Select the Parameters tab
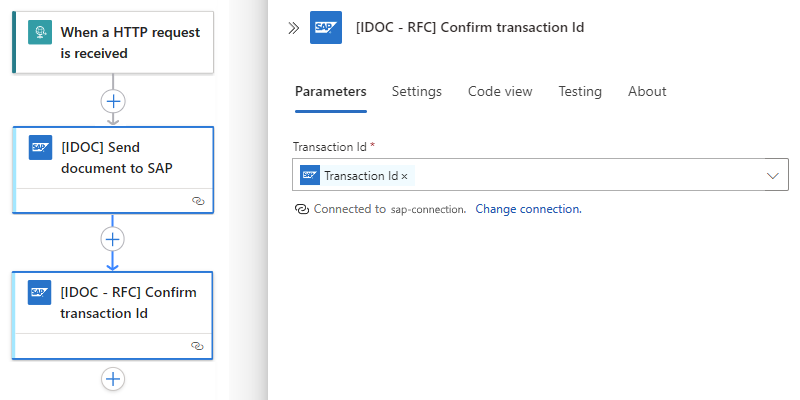 pos(330,91)
